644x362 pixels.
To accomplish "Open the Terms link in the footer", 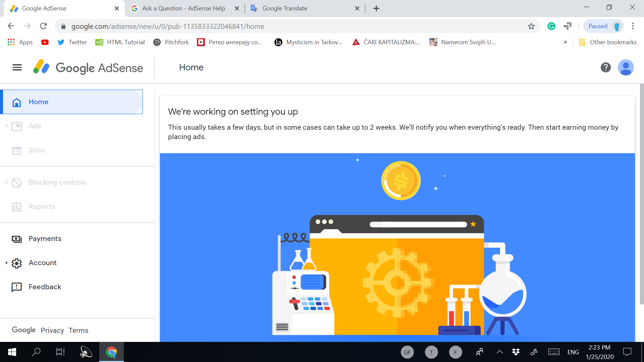I will 78,330.
